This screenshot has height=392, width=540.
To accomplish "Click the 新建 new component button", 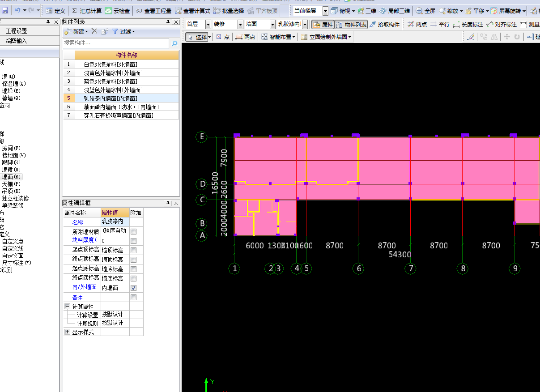I will [76, 31].
